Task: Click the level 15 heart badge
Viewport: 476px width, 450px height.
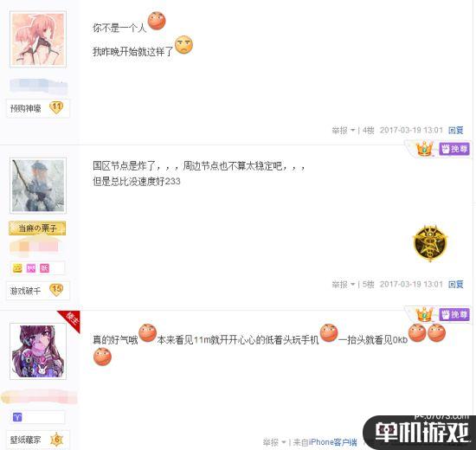Action: (x=56, y=290)
